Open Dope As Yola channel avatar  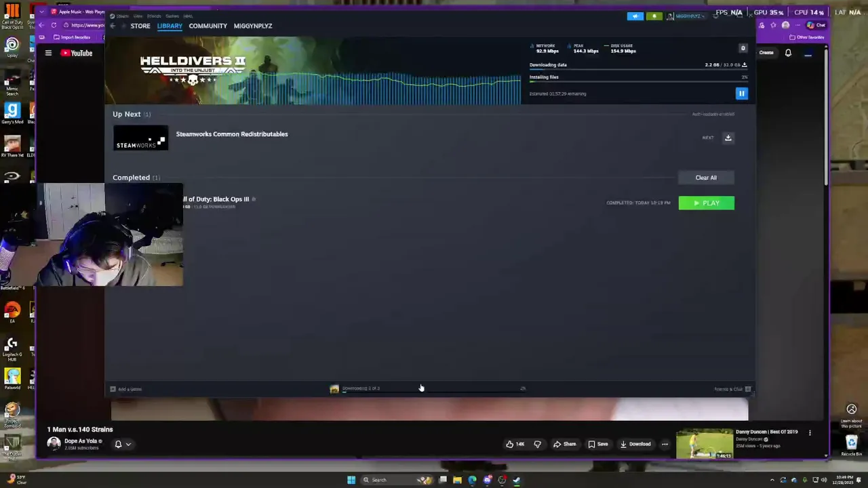54,444
